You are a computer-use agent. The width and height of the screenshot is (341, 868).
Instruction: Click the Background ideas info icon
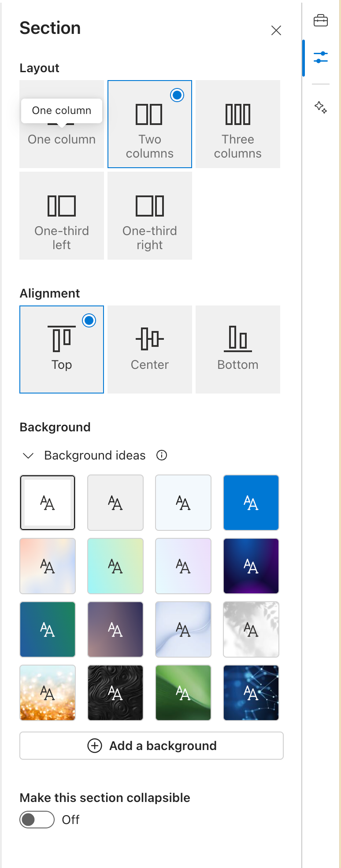coord(162,455)
